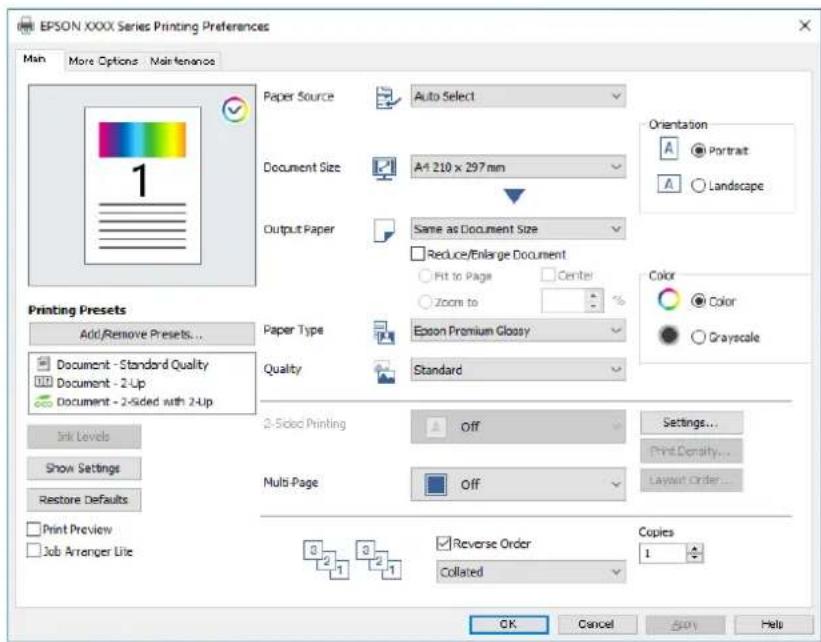Open the Document Size dropdown
This screenshot has height=642, width=821.
coord(518,167)
